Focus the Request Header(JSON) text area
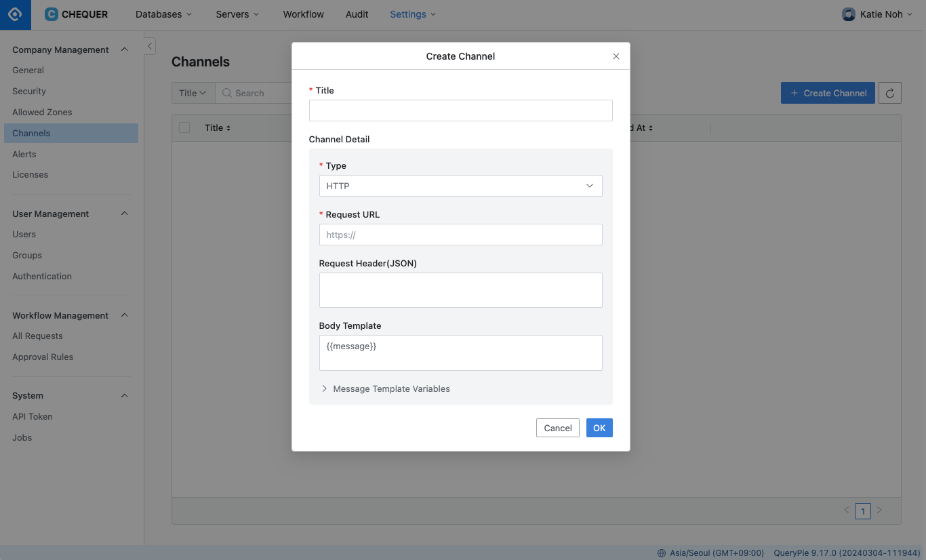This screenshot has width=926, height=560. click(x=460, y=290)
